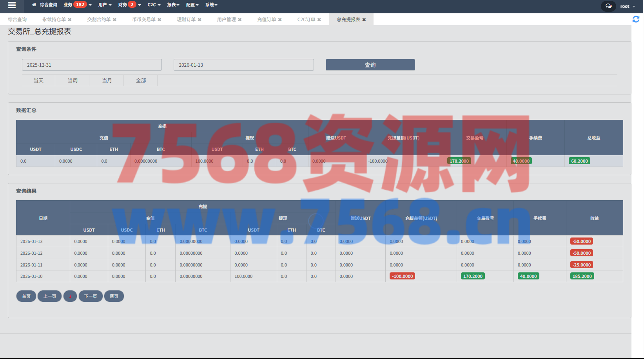
Task: Switch to the 充值订单 tab
Action: pyautogui.click(x=267, y=20)
